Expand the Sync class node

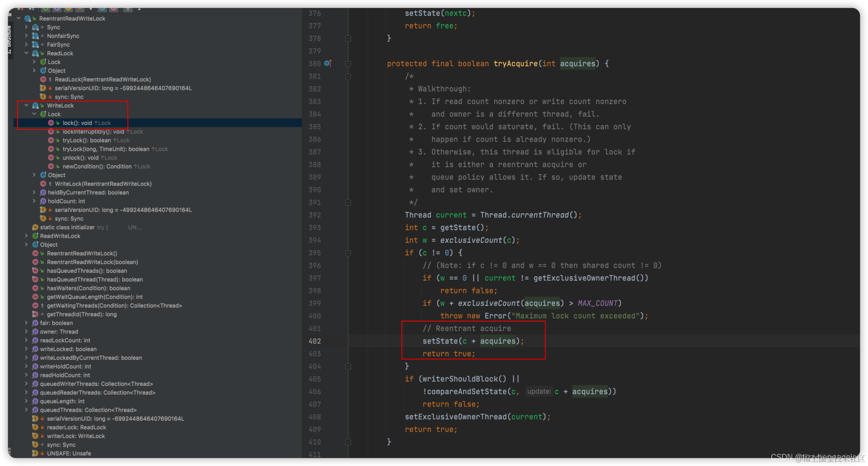coord(27,27)
